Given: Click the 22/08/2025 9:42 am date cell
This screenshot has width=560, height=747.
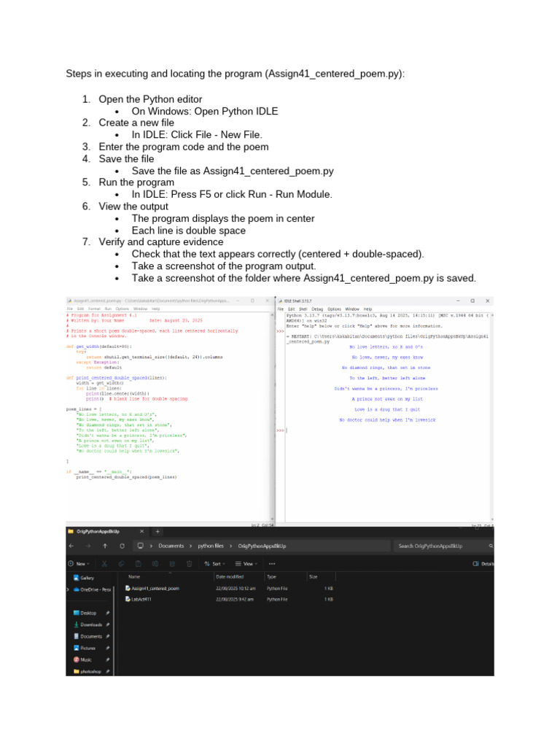Looking at the screenshot, I should [235, 600].
